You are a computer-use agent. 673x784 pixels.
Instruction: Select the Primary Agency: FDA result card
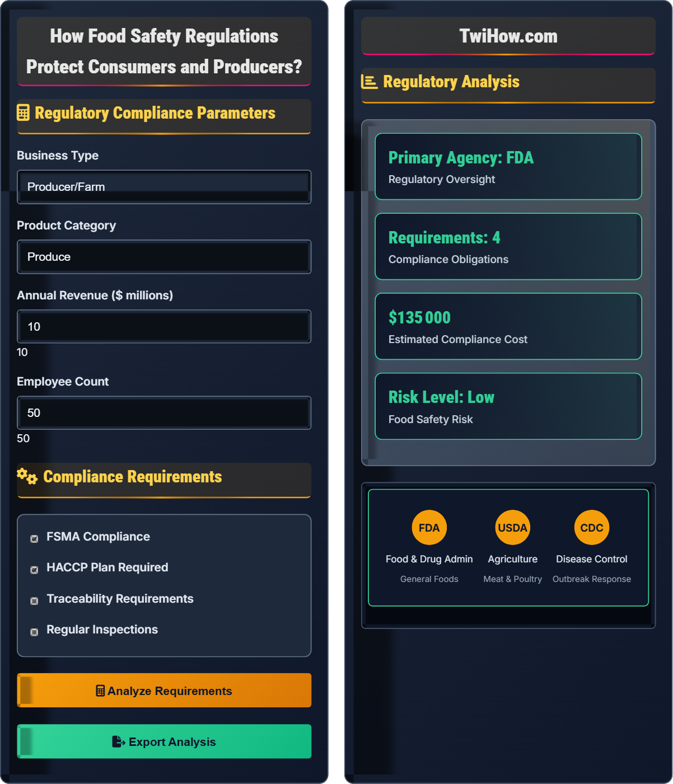508,166
